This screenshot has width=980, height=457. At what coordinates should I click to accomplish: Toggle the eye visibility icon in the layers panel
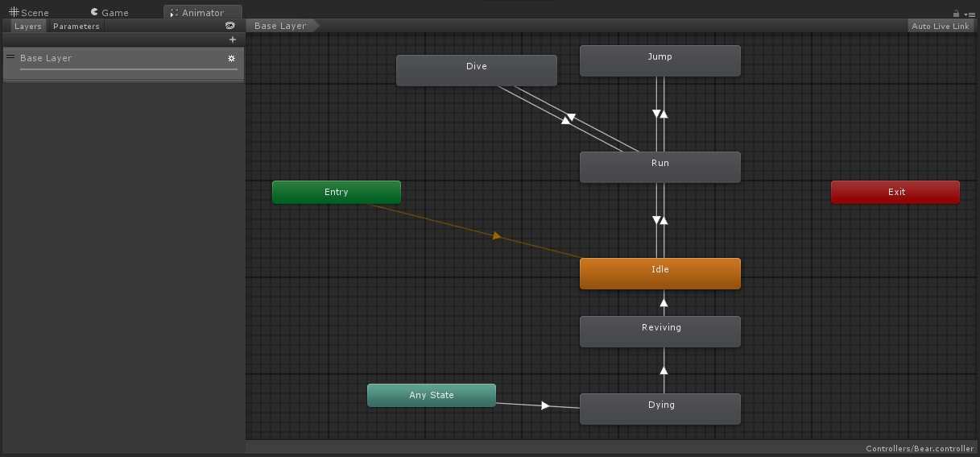coord(229,26)
